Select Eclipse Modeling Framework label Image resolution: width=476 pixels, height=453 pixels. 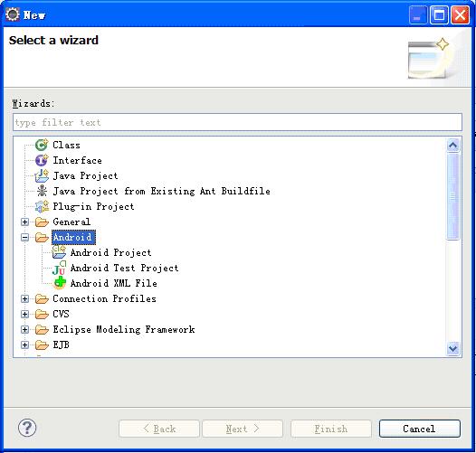click(124, 330)
